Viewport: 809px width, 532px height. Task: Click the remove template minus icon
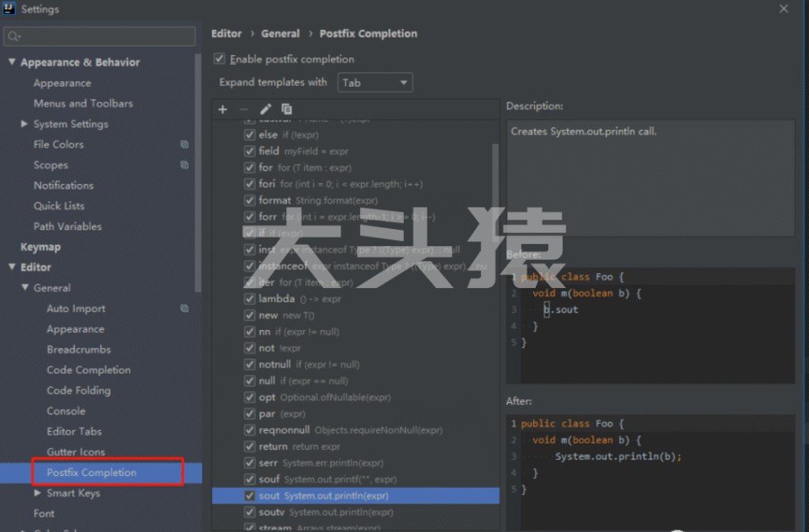pyautogui.click(x=244, y=110)
